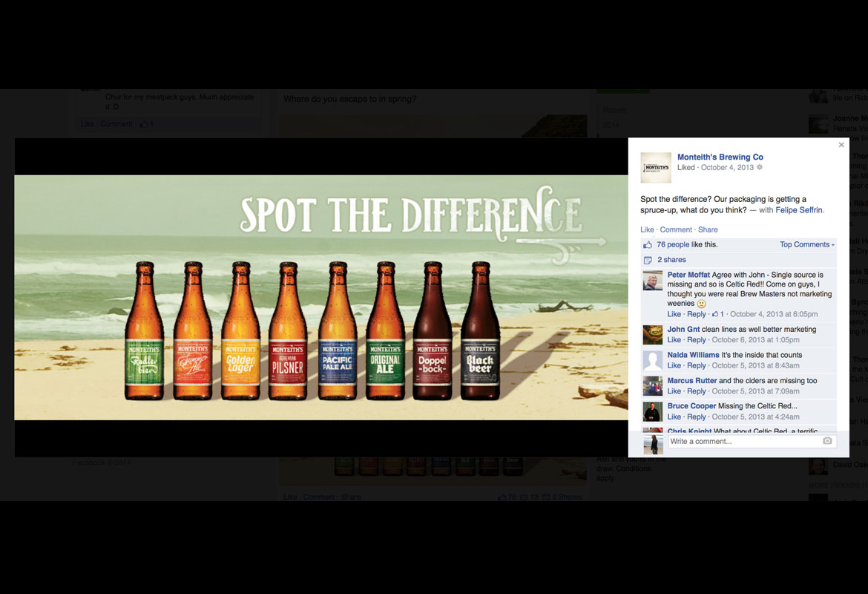Expand the Top Comments sort dropdown
Viewport: 868px width, 594px height.
(x=807, y=245)
